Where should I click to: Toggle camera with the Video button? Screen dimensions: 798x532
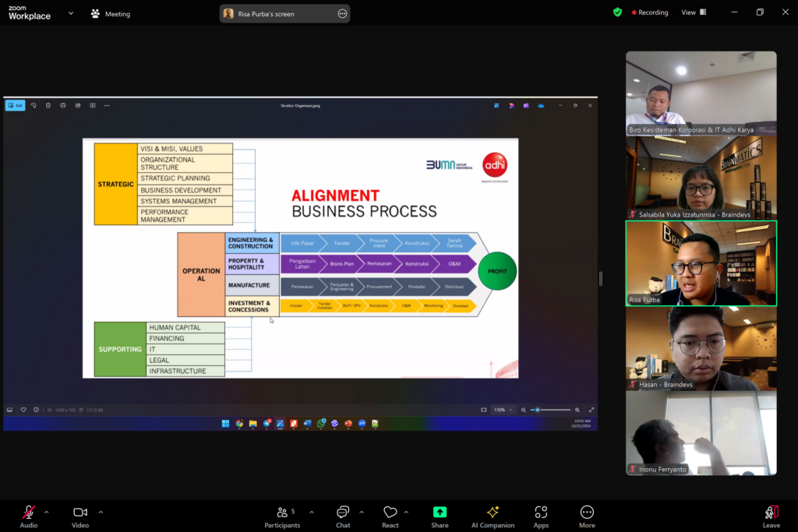coord(79,516)
